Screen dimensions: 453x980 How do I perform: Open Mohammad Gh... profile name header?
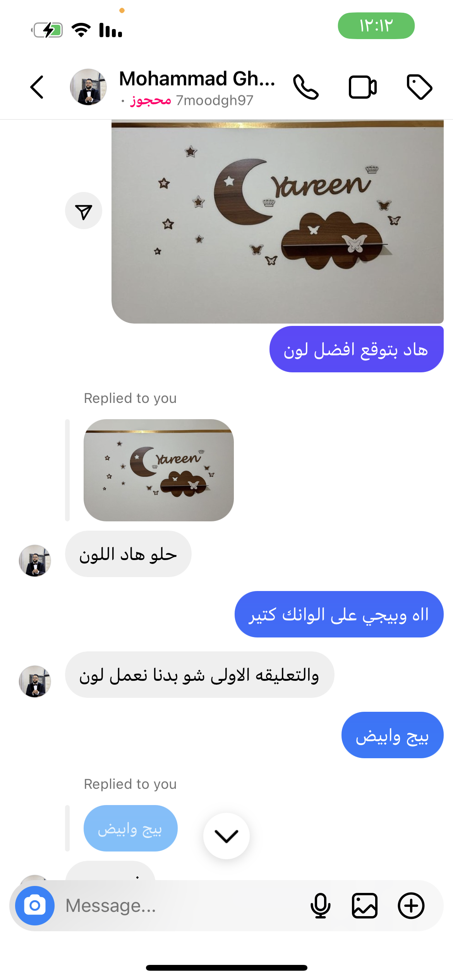[197, 79]
